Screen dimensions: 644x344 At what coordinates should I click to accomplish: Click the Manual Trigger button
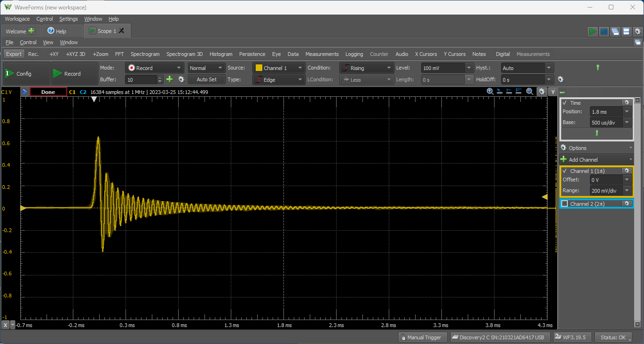click(423, 337)
